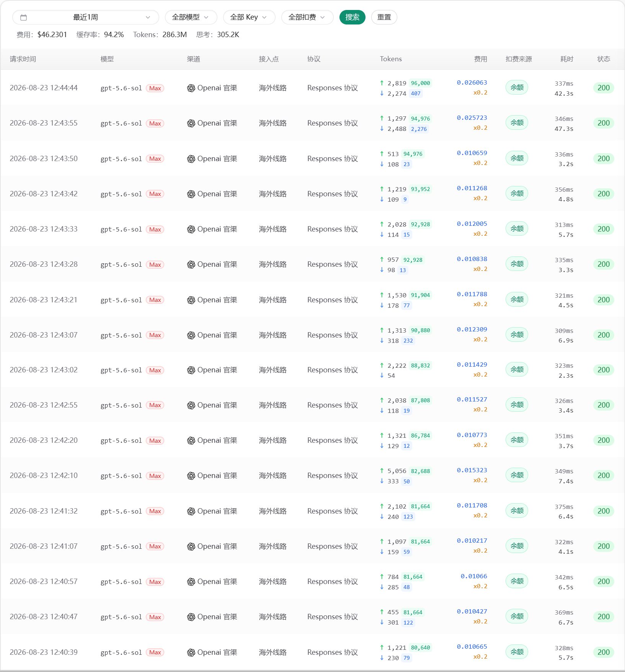
Task: Click the 42.3s duration value
Action: [564, 94]
